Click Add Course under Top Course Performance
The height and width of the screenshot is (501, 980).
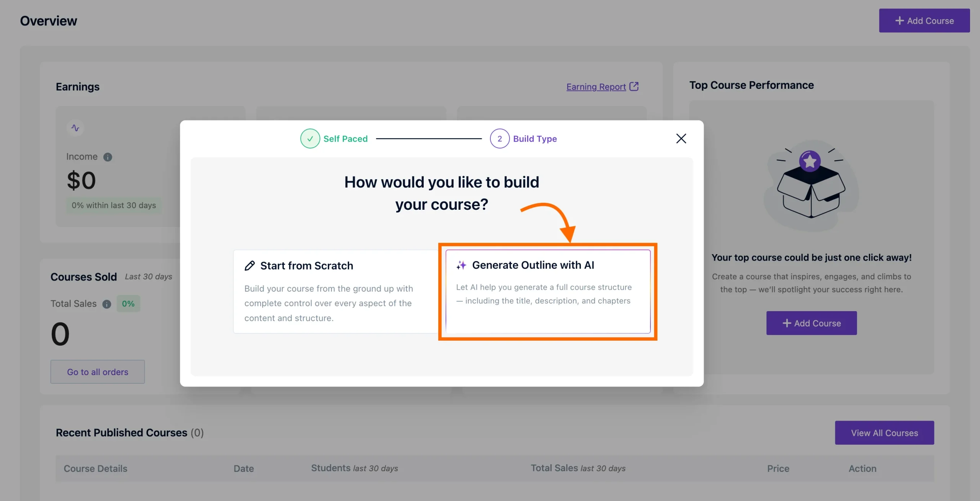[812, 323]
